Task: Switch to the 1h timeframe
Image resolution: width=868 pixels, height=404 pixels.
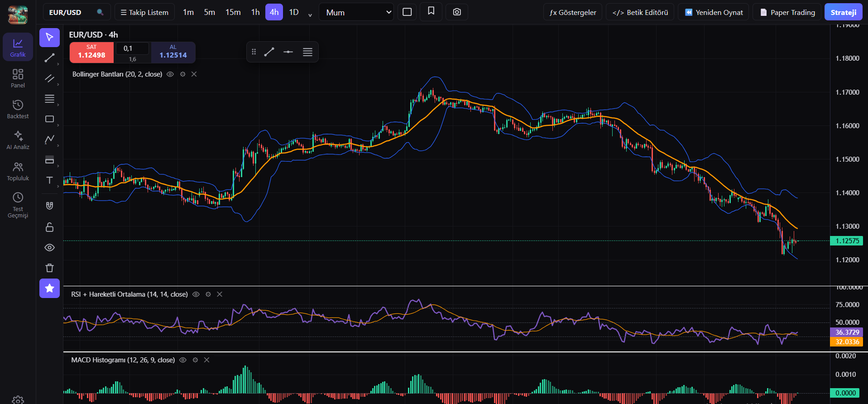Action: pyautogui.click(x=255, y=12)
